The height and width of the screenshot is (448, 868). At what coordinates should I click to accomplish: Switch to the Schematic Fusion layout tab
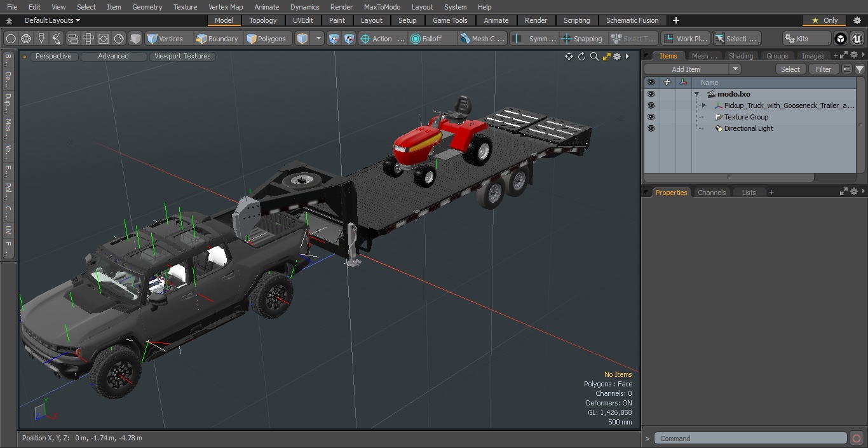point(632,20)
